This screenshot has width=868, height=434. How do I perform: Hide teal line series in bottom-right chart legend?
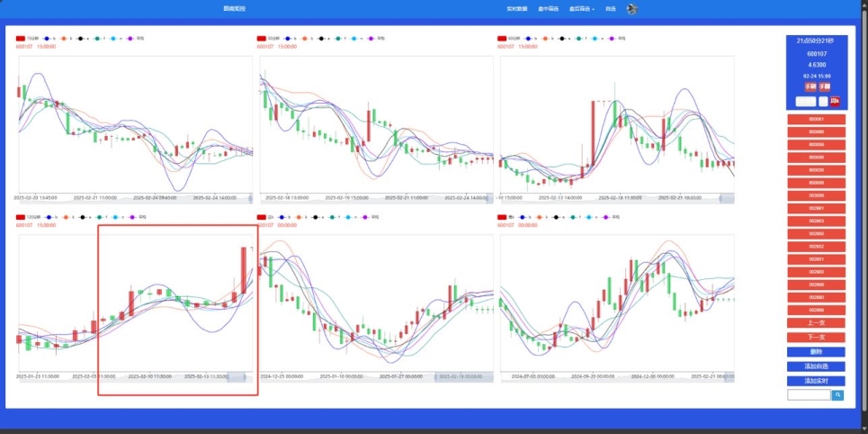(x=578, y=217)
